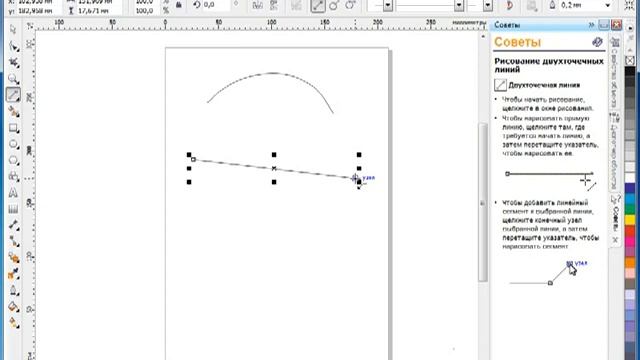Pick the yellow color swatch
Viewport: 640px width, 360px height.
tap(630, 220)
